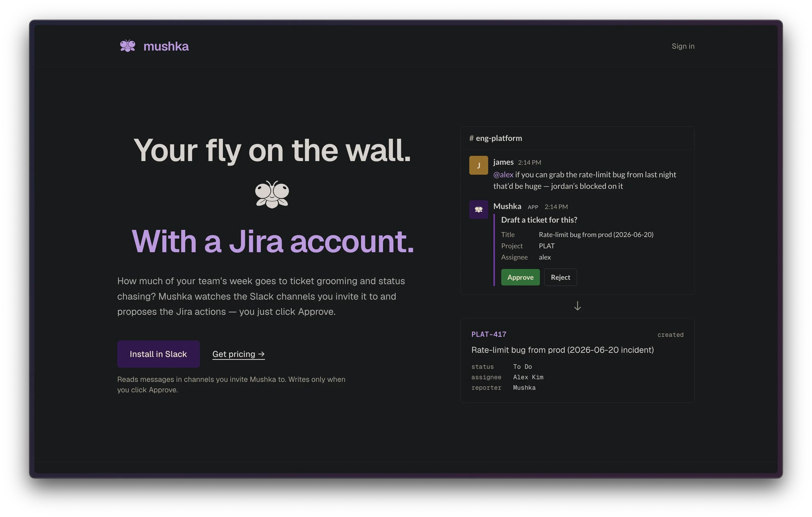Click the ticket title Rate-limit bug from prod
812x517 pixels.
coord(563,350)
